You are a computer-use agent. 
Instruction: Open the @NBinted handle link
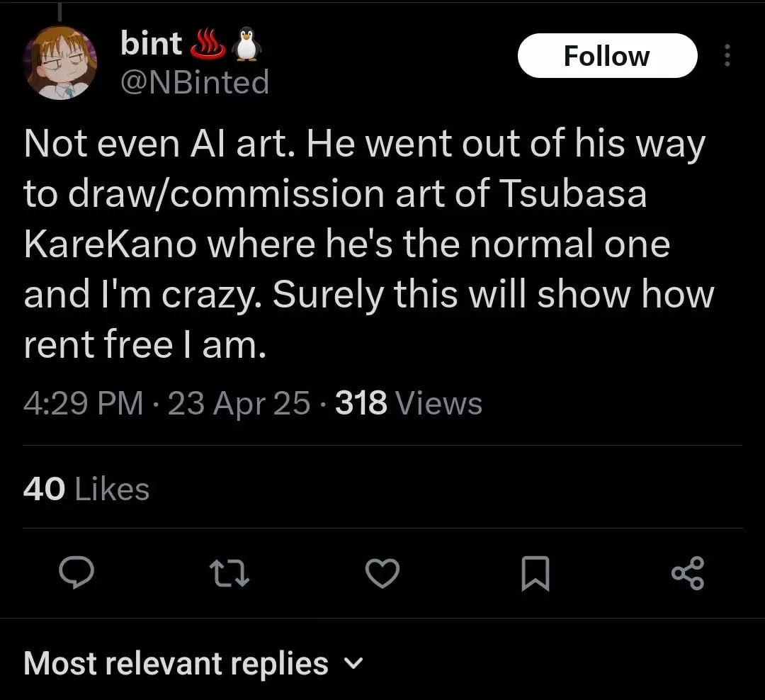(x=195, y=82)
